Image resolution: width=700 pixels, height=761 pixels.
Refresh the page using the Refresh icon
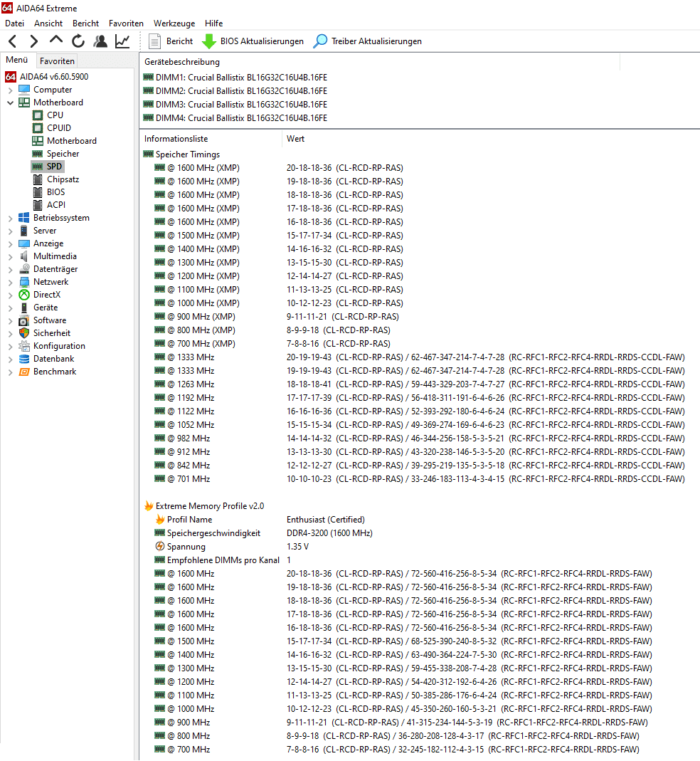point(78,41)
